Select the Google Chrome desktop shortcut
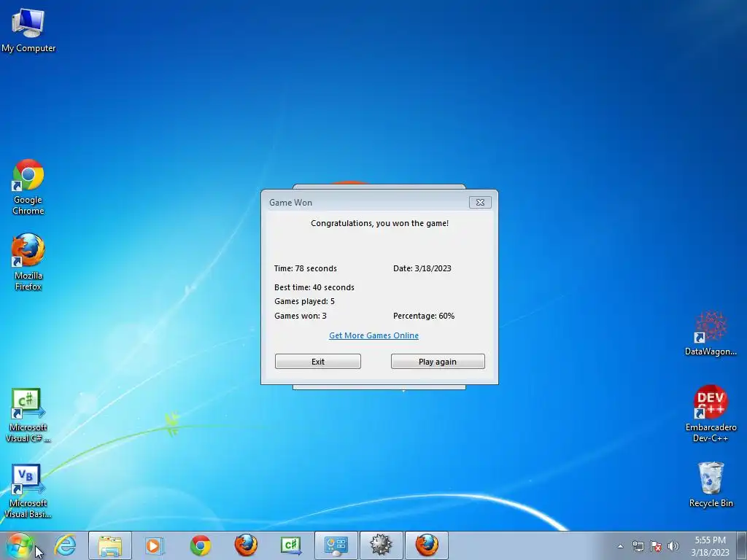Image resolution: width=747 pixels, height=560 pixels. (x=28, y=187)
